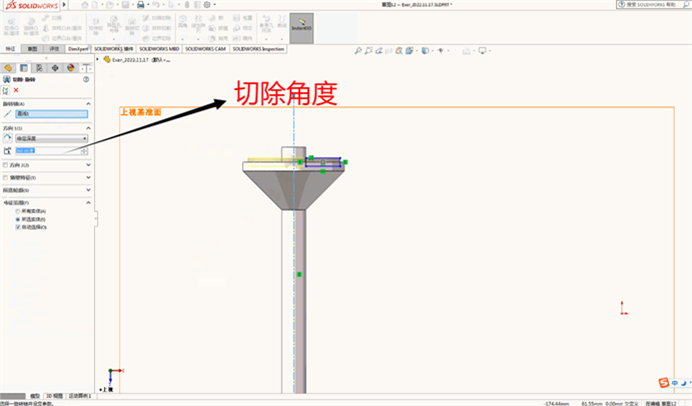Open the View Settings monitor icon
The image size is (692, 406).
pos(482,51)
